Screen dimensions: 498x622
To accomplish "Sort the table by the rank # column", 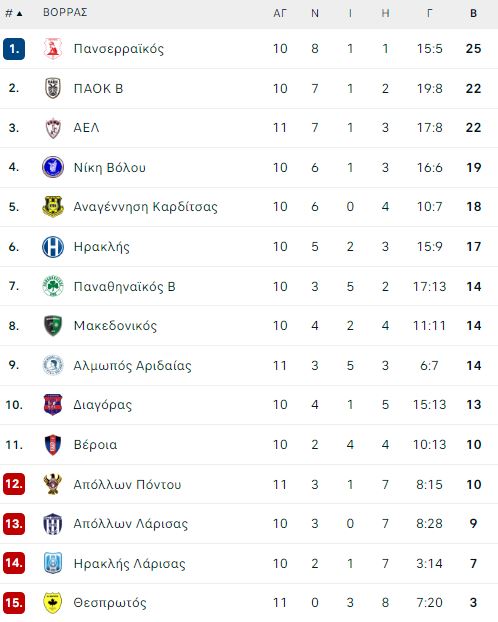I will point(13,13).
